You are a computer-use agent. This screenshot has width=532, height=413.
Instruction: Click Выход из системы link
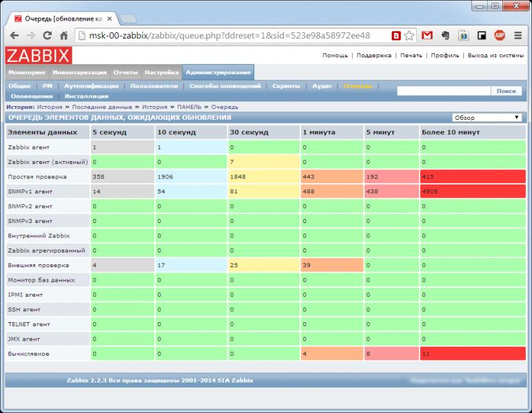495,55
